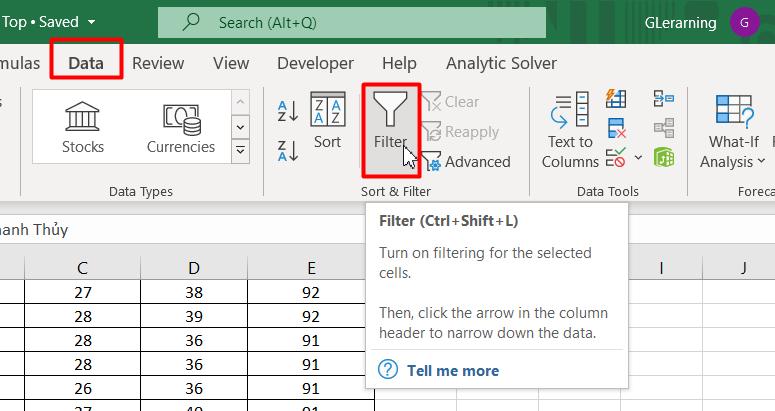Image resolution: width=775 pixels, height=411 pixels.
Task: Select column E header
Action: point(311,268)
